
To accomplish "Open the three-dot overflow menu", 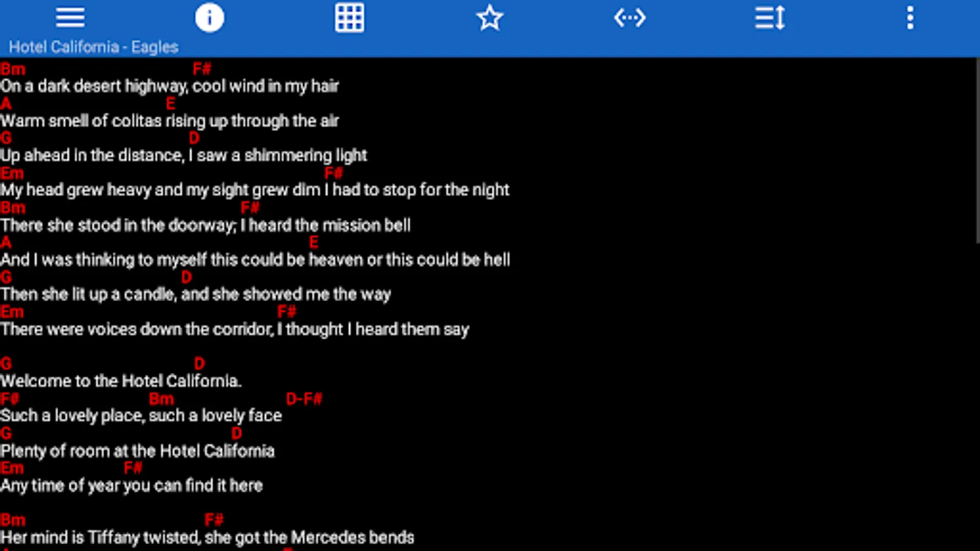I will [x=910, y=18].
